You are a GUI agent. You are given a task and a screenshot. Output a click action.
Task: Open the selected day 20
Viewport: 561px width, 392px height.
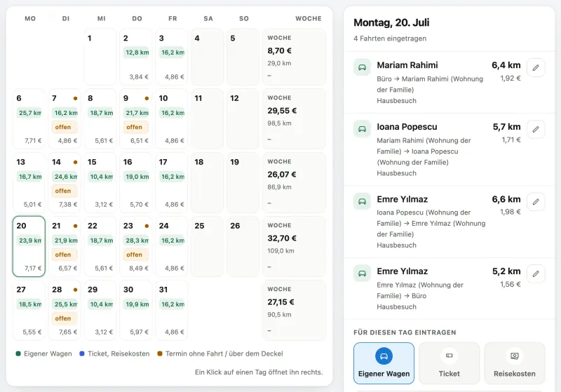(29, 246)
